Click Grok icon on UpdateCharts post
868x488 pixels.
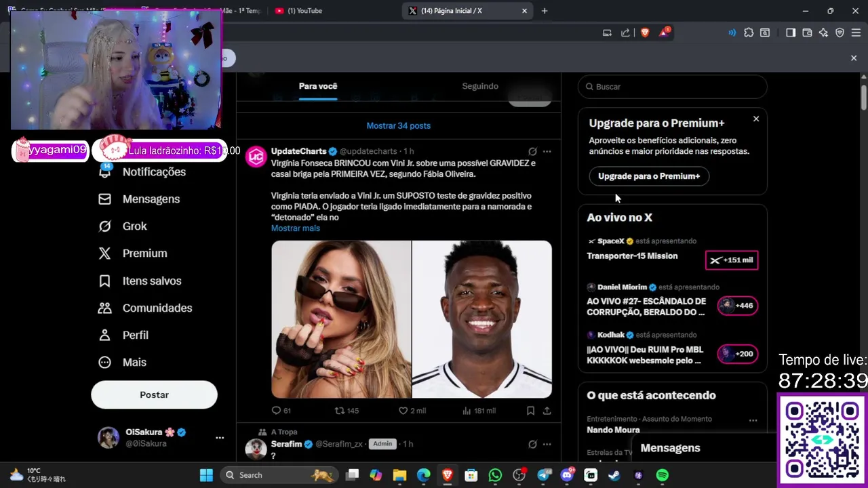click(x=532, y=151)
